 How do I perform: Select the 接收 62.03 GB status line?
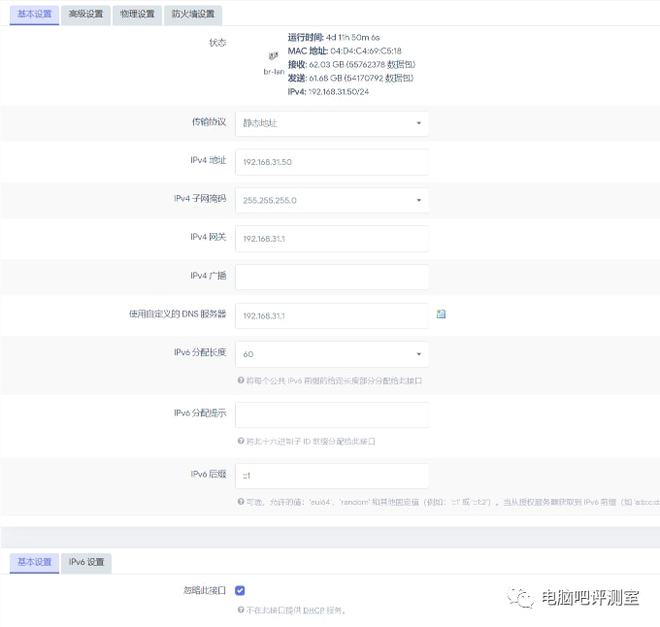[351, 64]
